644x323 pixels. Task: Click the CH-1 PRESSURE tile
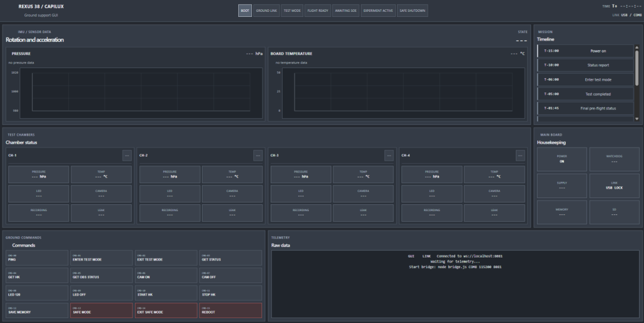pyautogui.click(x=39, y=174)
